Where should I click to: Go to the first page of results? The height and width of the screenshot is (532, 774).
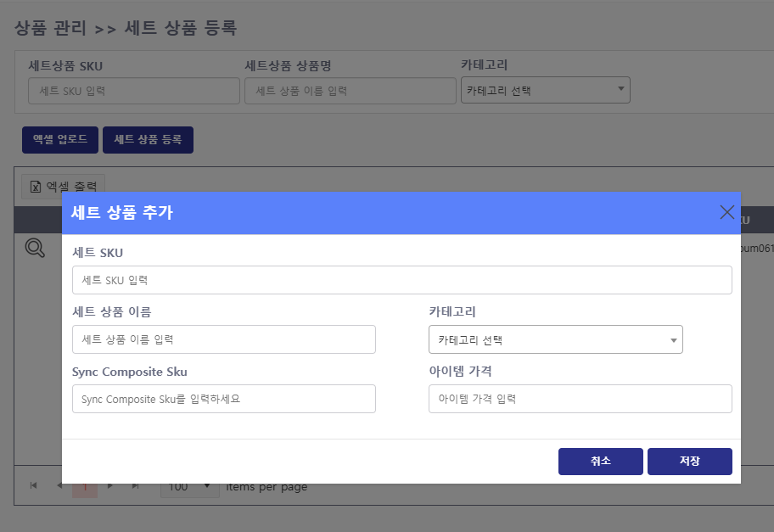click(34, 486)
